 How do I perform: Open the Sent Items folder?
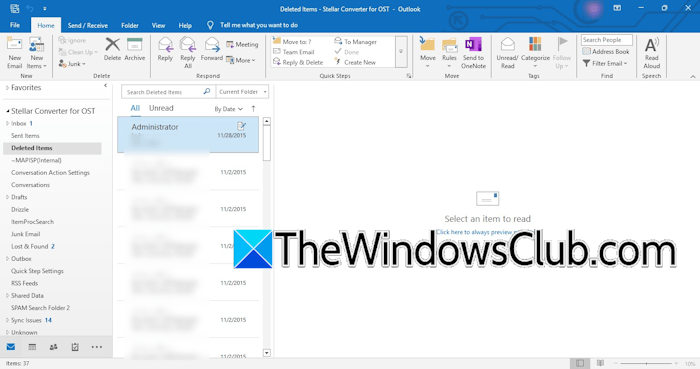(25, 136)
